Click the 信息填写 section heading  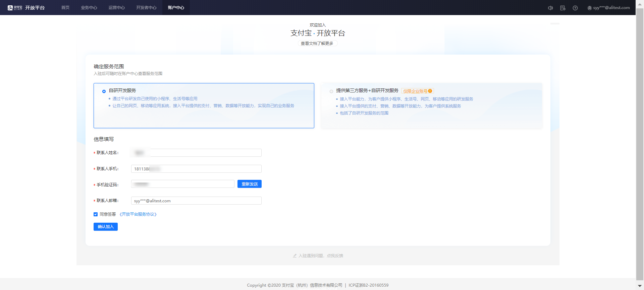(x=104, y=139)
